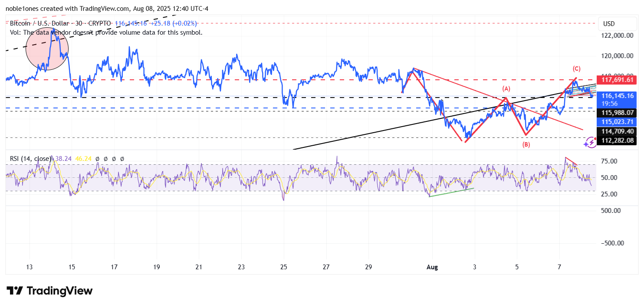Click the noble1ones created with TradingView.com caption
Screen dimensions: 644x307
pos(107,9)
